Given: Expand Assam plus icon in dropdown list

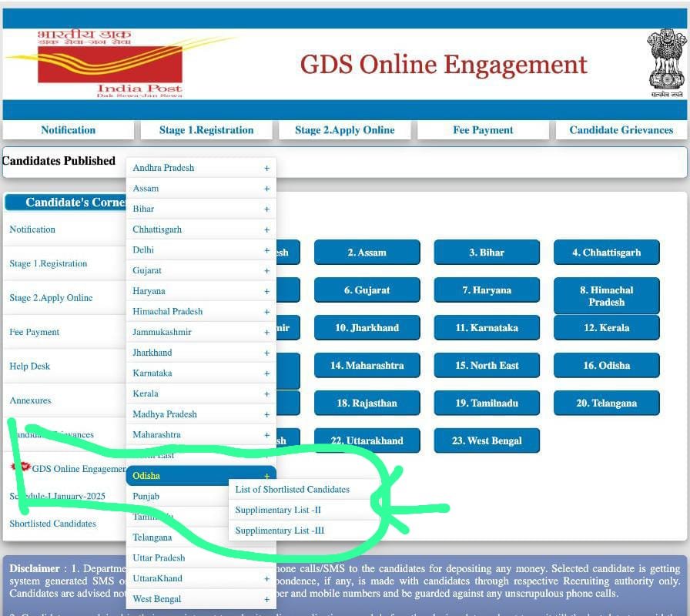Looking at the screenshot, I should [266, 189].
